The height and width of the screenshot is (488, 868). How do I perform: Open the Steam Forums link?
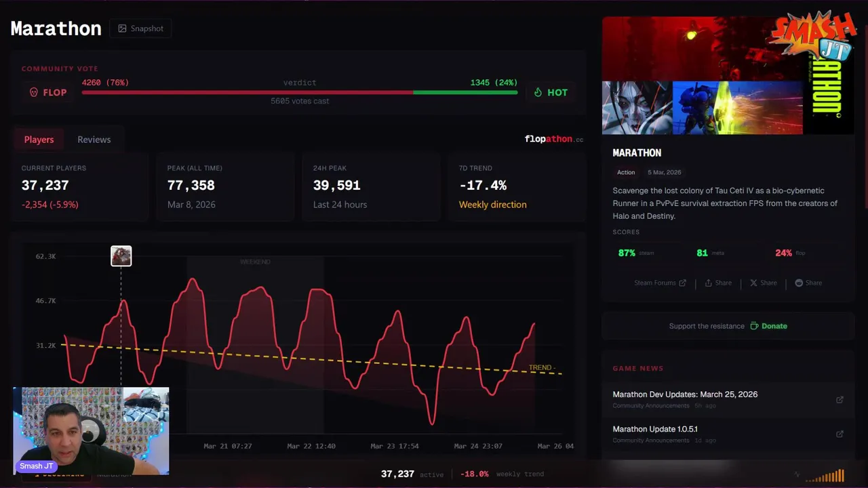click(x=660, y=283)
